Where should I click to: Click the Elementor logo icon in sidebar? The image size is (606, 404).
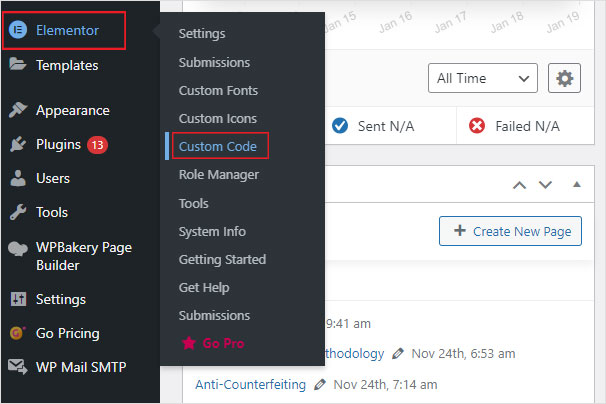click(18, 30)
